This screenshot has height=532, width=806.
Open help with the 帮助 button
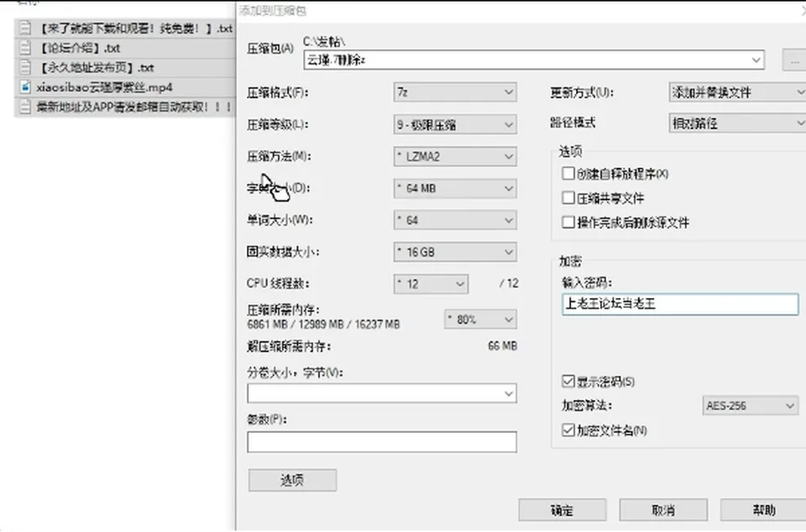tap(764, 510)
